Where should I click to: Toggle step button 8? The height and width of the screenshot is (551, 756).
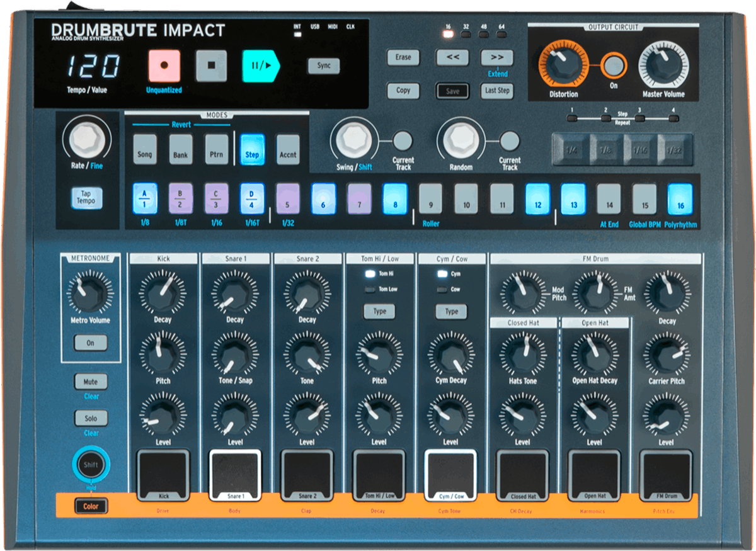[395, 199]
